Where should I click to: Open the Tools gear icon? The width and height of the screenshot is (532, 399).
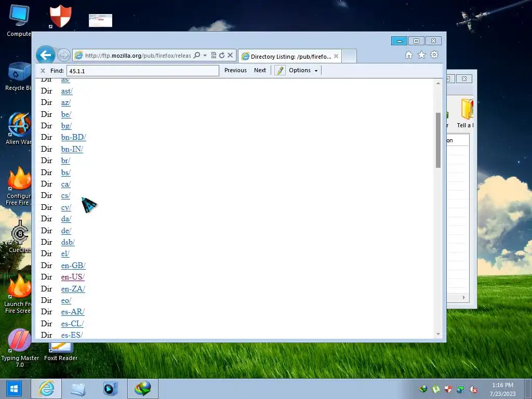434,55
